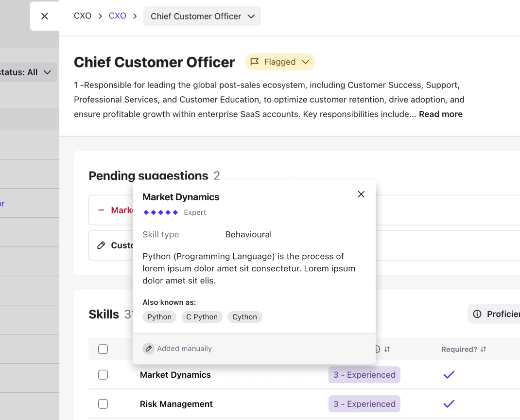520x420 pixels.
Task: Close the Market Dynamics popup
Action: 361,194
